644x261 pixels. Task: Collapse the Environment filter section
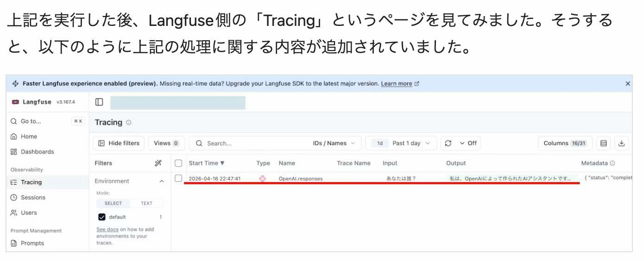coord(162,181)
